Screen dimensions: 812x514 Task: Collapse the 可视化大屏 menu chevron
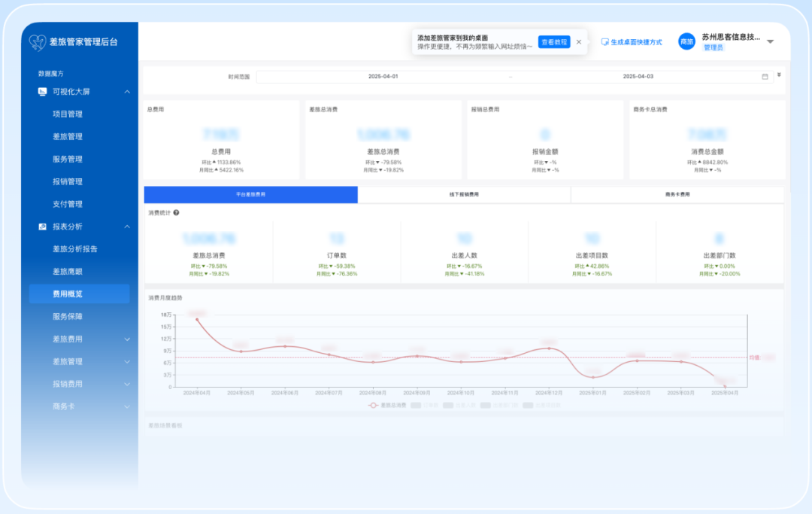pos(127,92)
